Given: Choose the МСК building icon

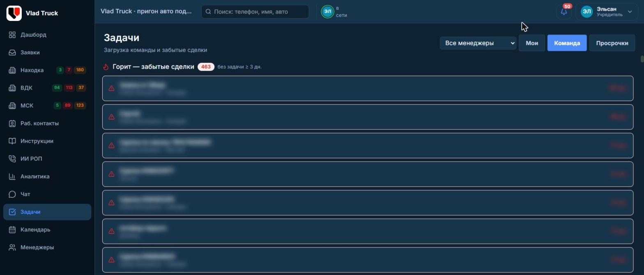Looking at the screenshot, I should tap(12, 106).
